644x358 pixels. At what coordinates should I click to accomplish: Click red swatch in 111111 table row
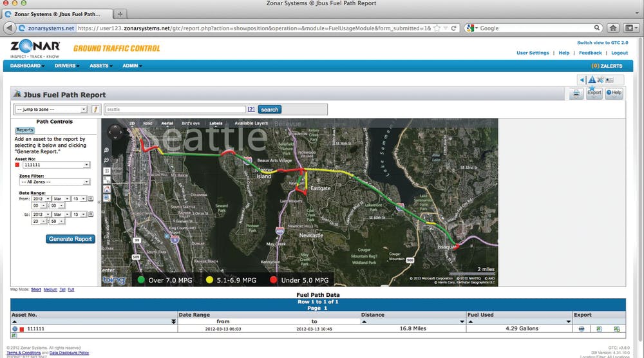(22, 329)
